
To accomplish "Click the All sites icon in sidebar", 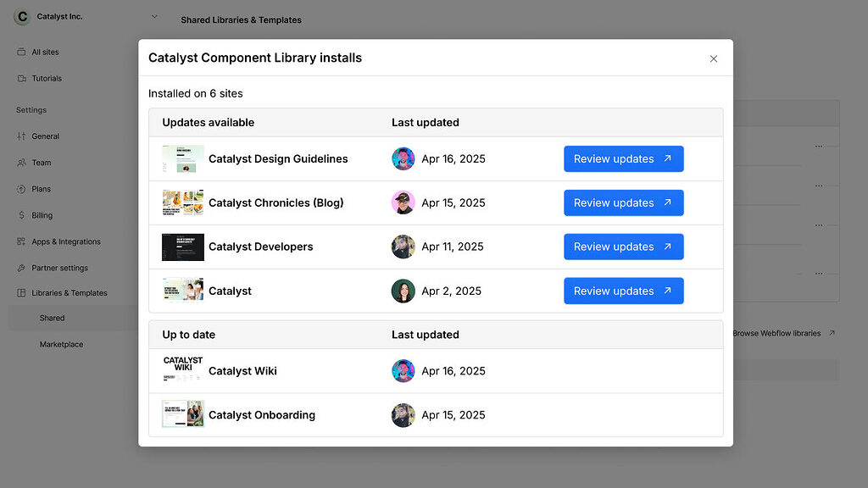I will [21, 52].
